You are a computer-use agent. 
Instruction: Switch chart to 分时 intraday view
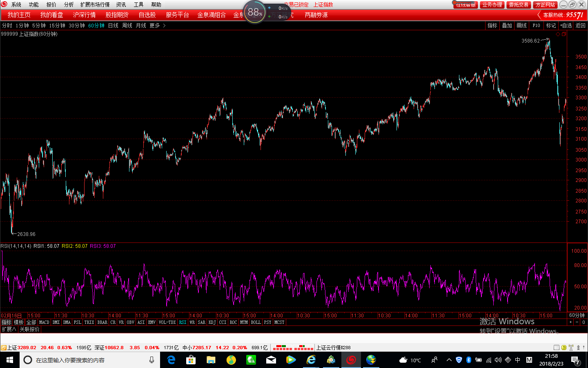(7, 25)
